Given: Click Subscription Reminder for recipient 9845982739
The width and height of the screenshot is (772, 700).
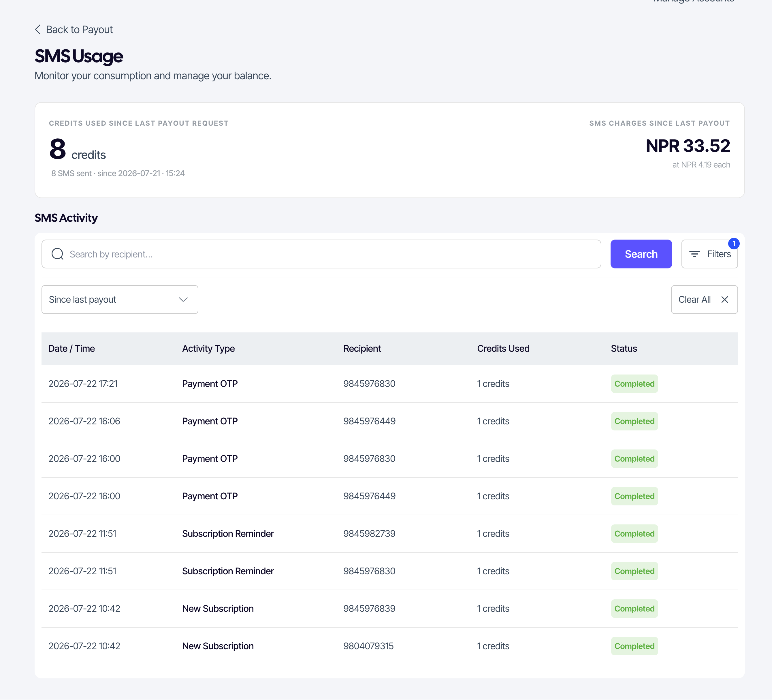Looking at the screenshot, I should tap(228, 533).
